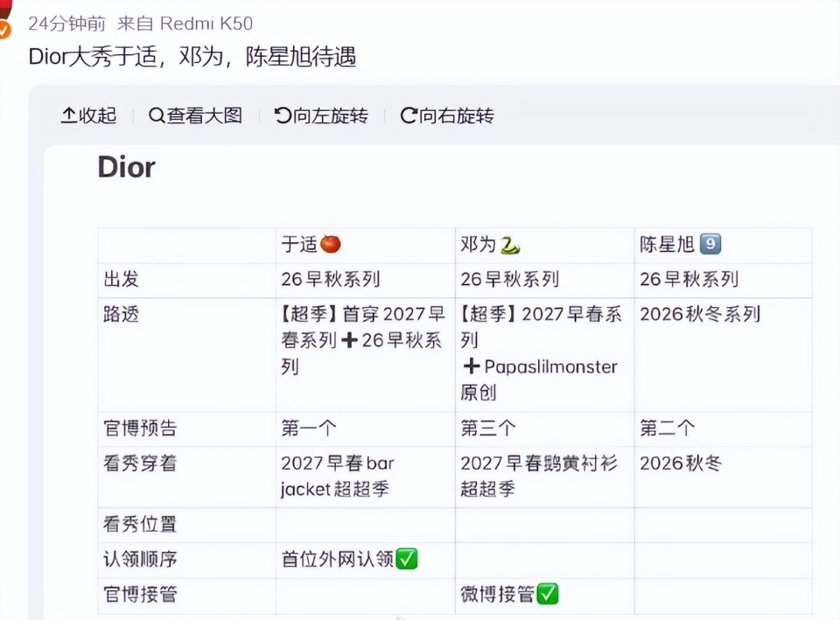Click the 首位外网认领 text
840x620 pixels.
(x=338, y=559)
